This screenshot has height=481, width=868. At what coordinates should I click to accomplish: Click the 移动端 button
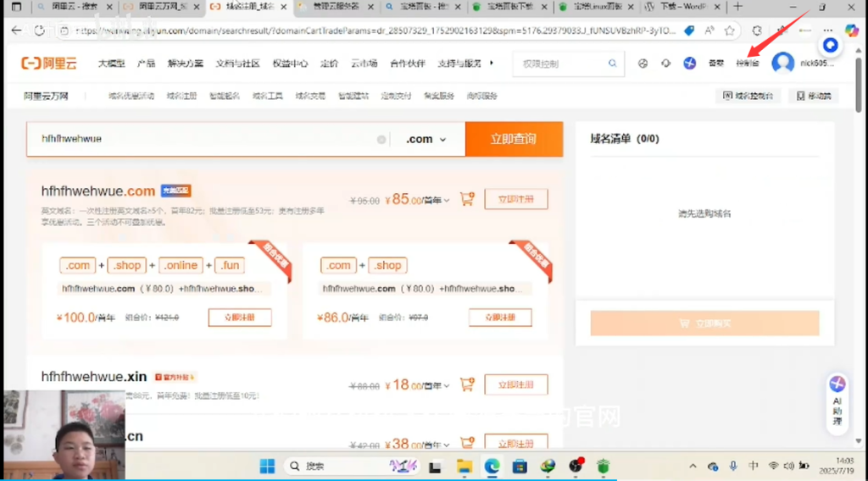[x=814, y=97]
